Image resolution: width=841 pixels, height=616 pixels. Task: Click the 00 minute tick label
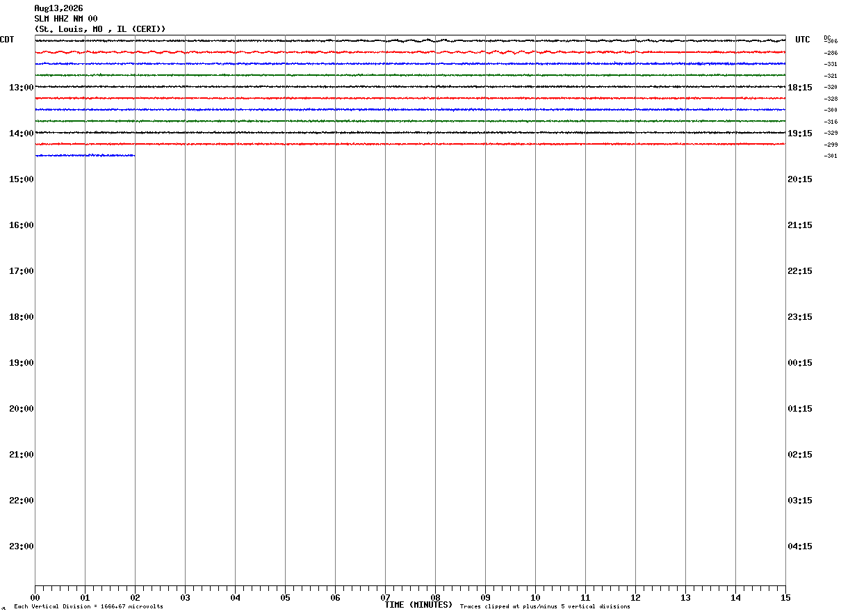tap(35, 597)
